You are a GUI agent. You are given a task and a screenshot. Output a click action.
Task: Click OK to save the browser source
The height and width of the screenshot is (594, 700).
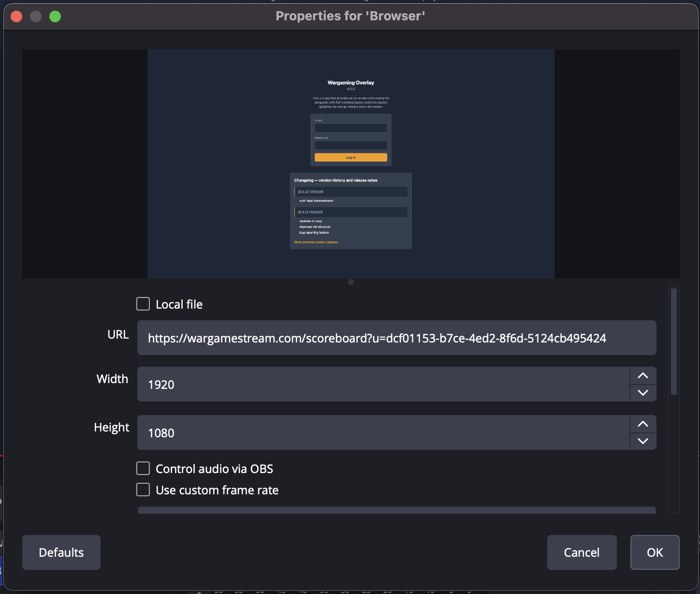pyautogui.click(x=655, y=552)
